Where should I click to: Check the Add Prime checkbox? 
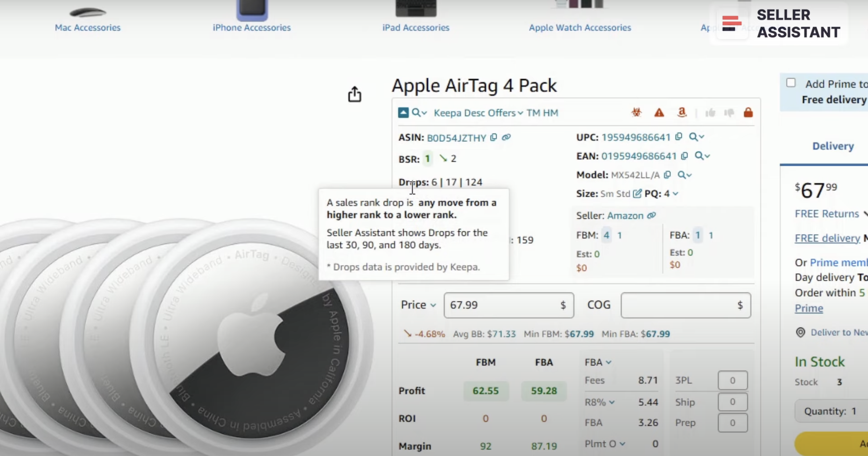791,83
